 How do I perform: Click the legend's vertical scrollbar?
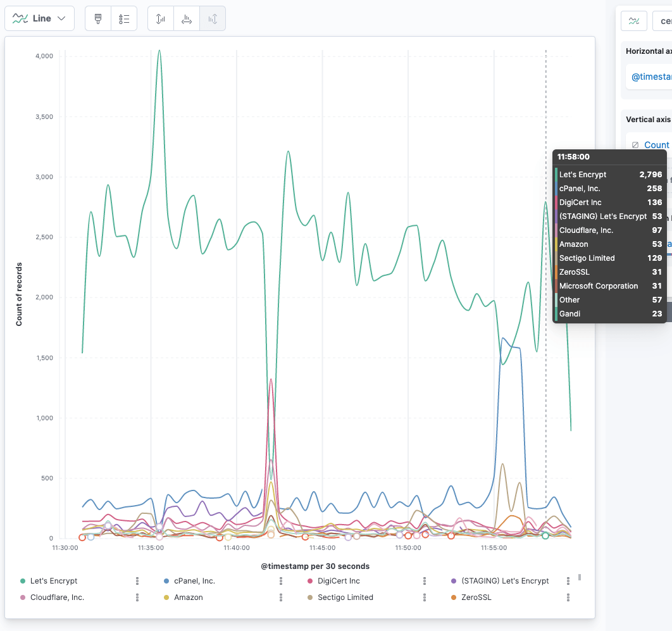pyautogui.click(x=580, y=577)
